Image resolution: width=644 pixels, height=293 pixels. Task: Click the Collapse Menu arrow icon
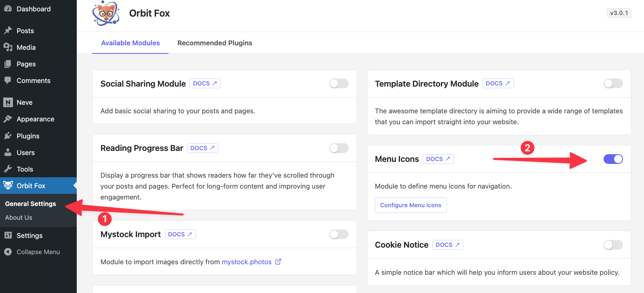pos(8,252)
